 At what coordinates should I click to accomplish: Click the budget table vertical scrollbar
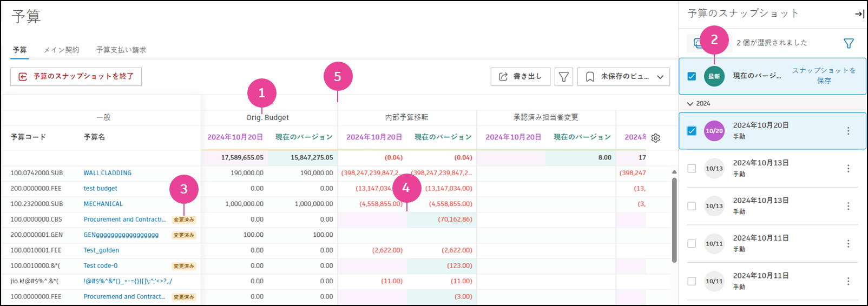674,220
